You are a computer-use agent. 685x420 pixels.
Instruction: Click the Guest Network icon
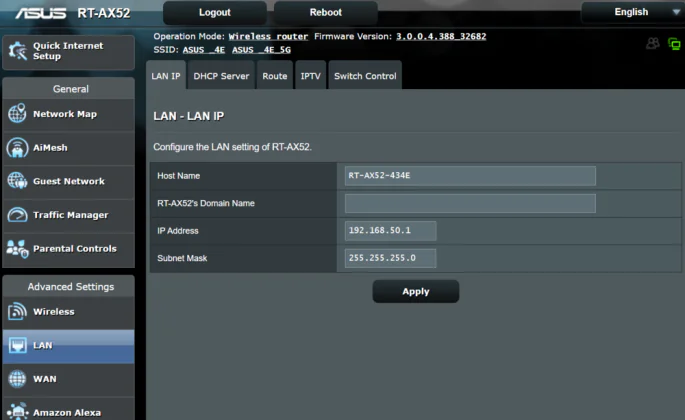click(x=17, y=180)
